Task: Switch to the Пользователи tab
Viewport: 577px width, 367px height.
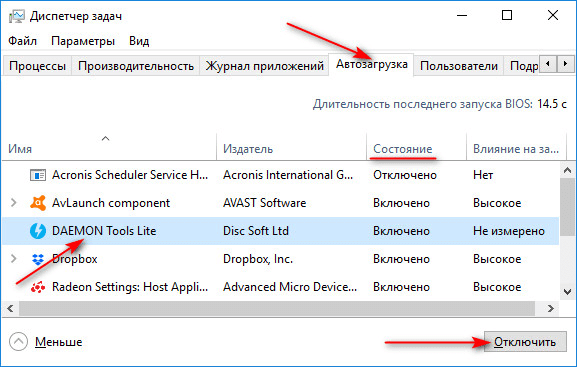Action: click(459, 66)
